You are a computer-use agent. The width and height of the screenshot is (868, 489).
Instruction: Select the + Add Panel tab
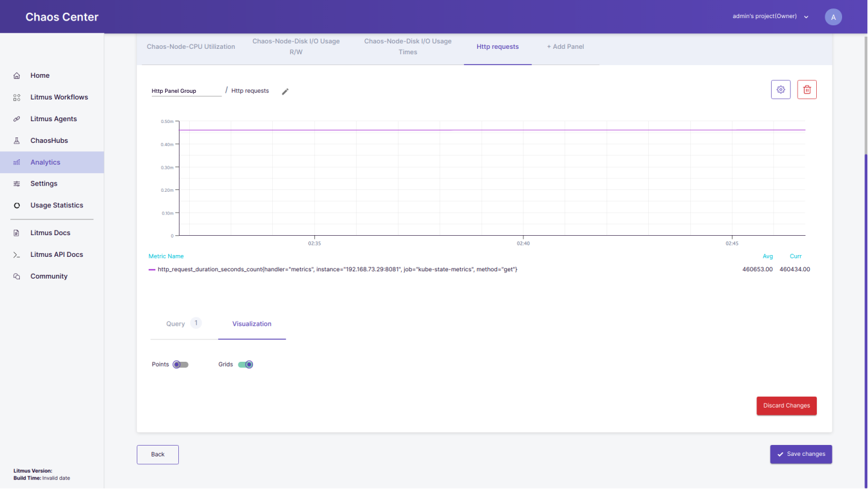565,46
